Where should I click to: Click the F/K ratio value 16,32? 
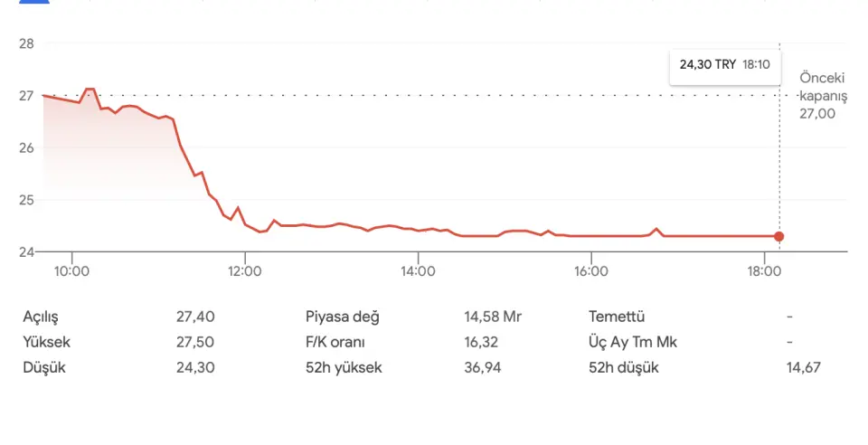click(x=480, y=343)
